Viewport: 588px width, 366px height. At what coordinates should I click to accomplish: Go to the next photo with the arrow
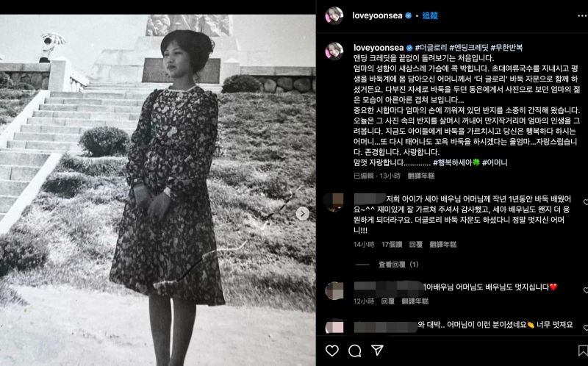point(303,214)
